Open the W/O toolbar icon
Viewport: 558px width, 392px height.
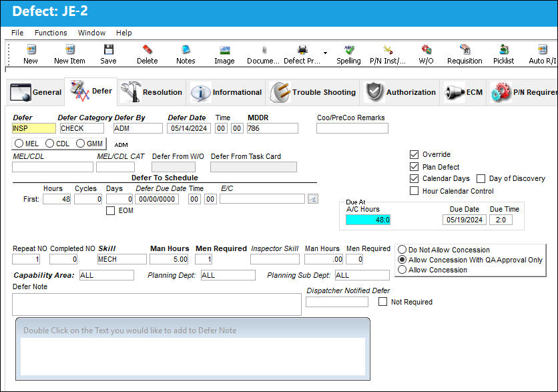(x=427, y=49)
